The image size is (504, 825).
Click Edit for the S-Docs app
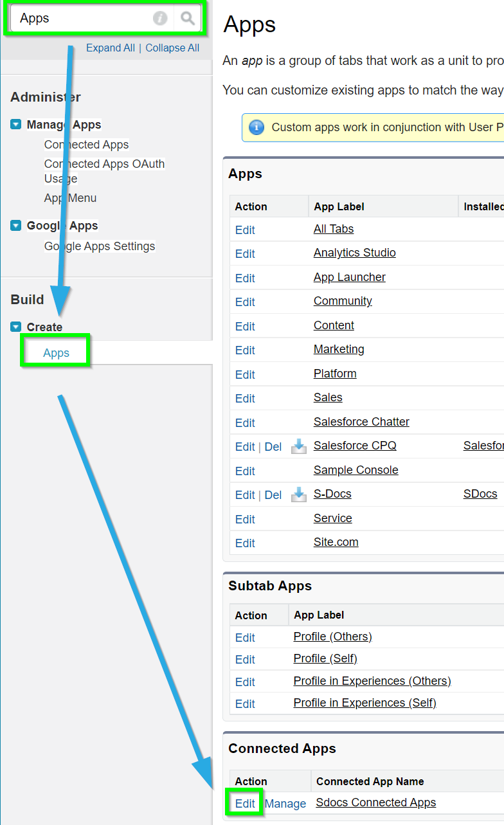coord(245,494)
